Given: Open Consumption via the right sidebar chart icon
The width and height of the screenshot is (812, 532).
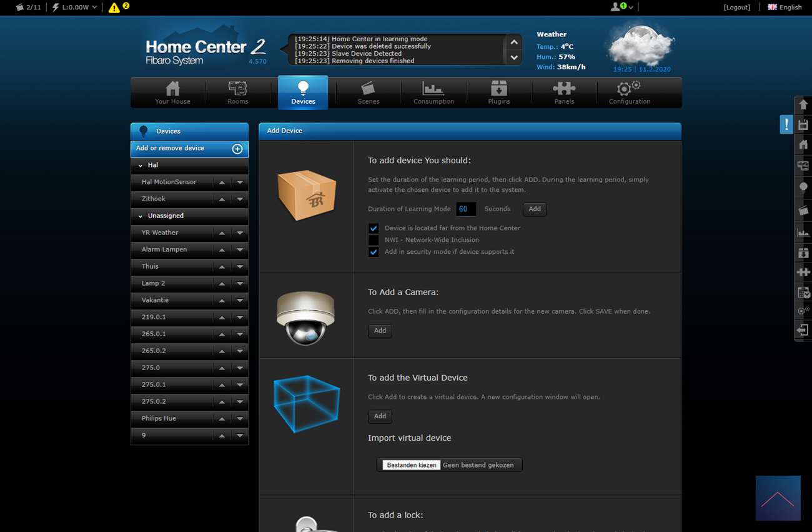Looking at the screenshot, I should pyautogui.click(x=803, y=232).
